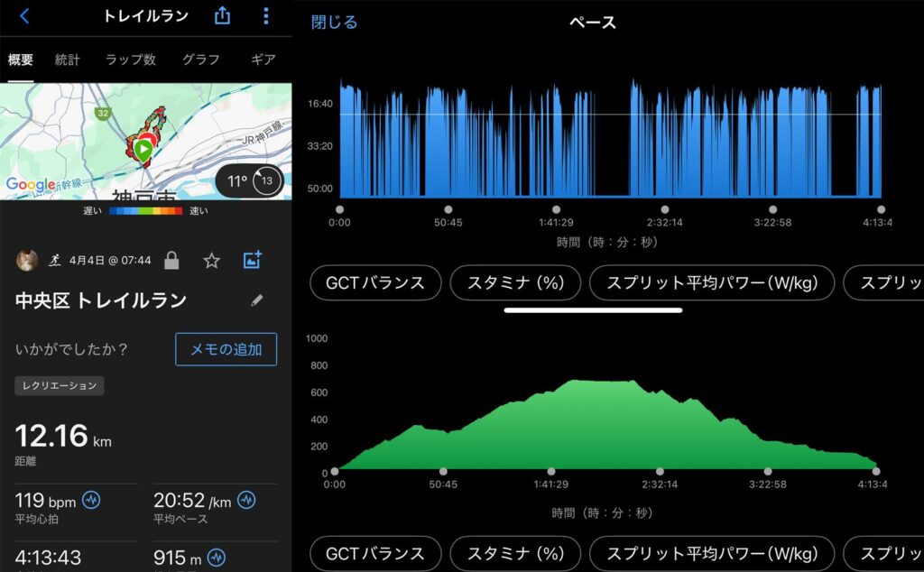Tap the privacy lock icon
Image resolution: width=924 pixels, height=572 pixels.
[x=171, y=261]
